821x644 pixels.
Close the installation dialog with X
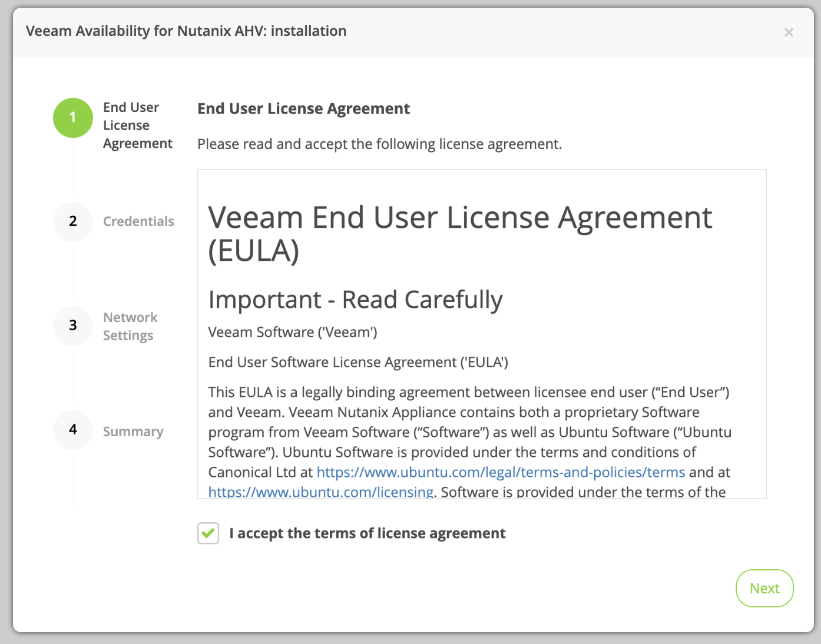[x=789, y=32]
